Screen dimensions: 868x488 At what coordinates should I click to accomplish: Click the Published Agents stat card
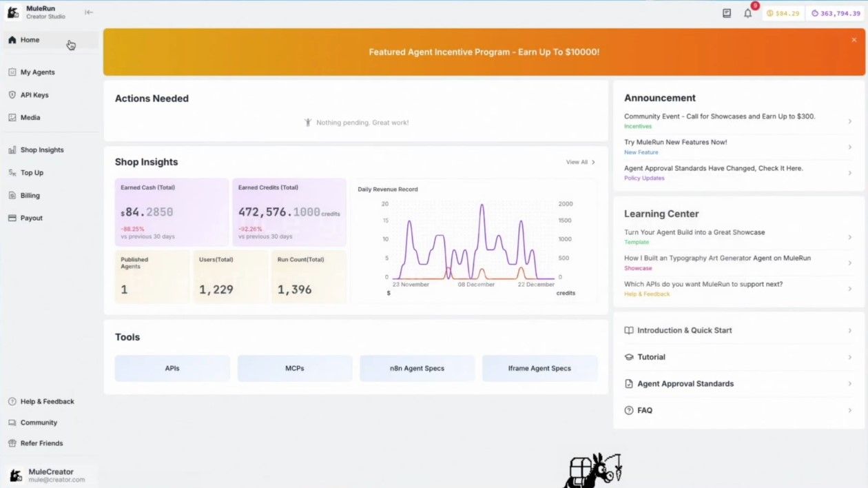[x=152, y=276]
